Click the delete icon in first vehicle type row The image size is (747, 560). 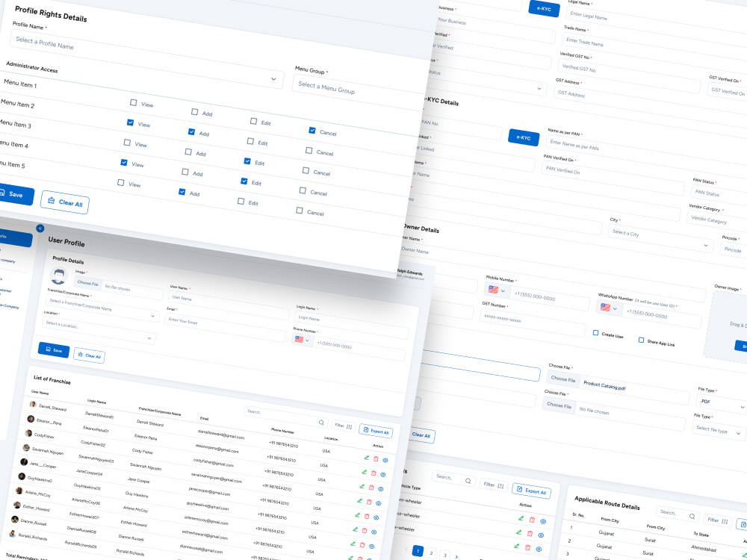point(532,520)
